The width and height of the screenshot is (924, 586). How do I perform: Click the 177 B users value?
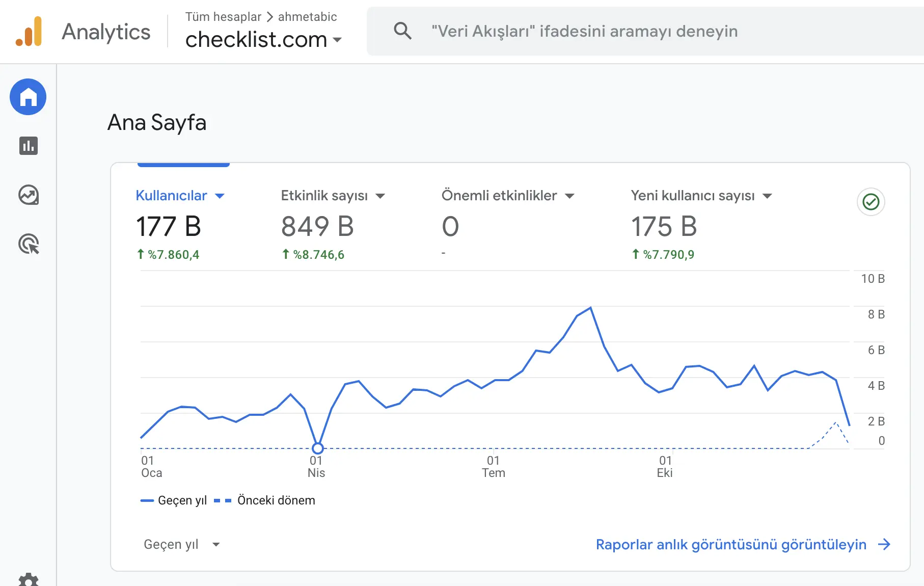tap(169, 226)
